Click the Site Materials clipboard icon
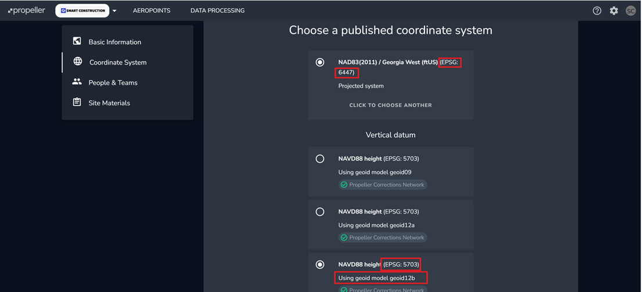644x292 pixels. (77, 102)
